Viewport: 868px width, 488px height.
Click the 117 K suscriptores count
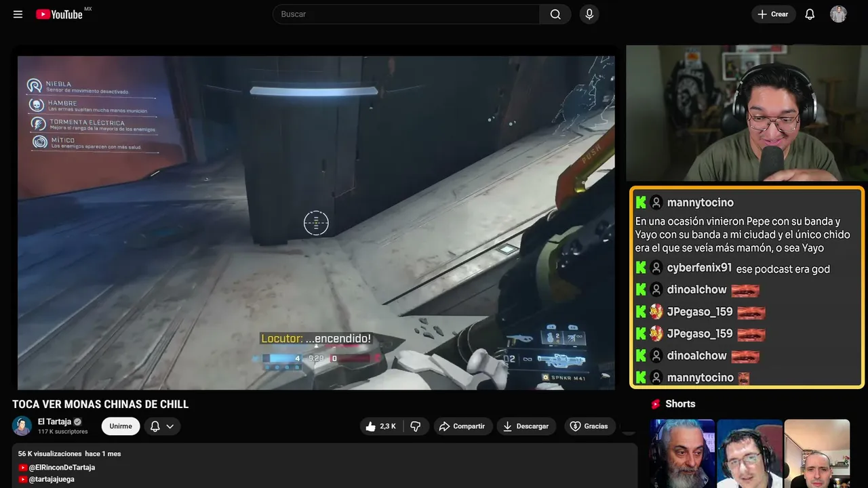[x=63, y=432]
